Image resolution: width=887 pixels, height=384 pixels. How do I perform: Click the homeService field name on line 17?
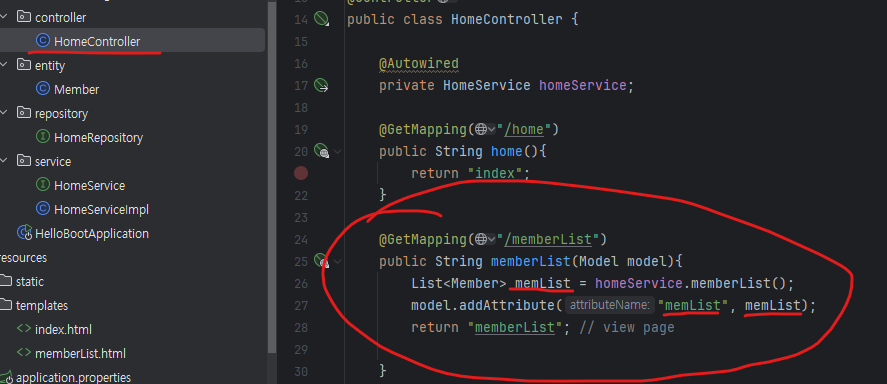(583, 85)
